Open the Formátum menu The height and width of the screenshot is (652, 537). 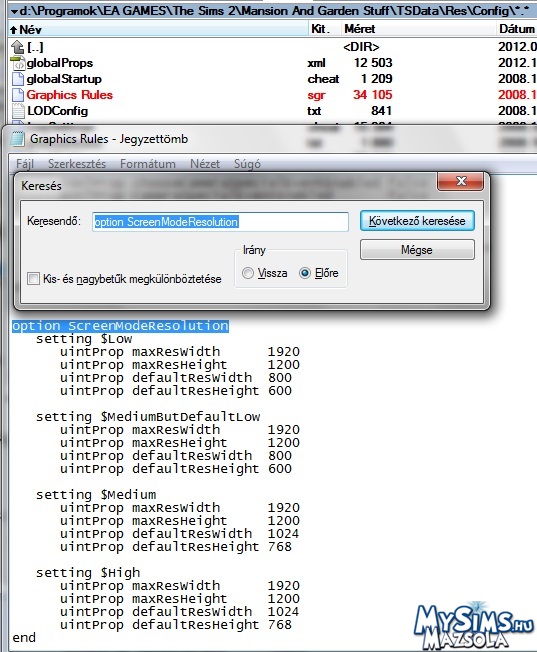click(148, 164)
